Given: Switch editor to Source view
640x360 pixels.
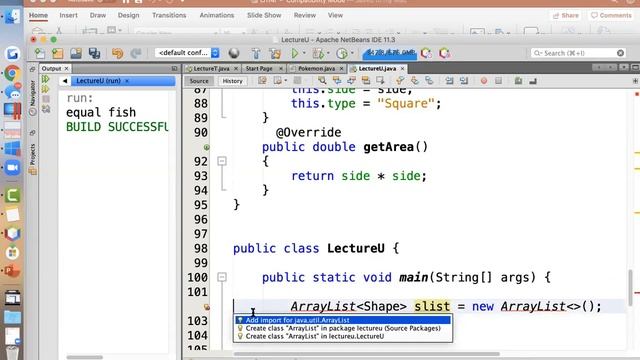Looking at the screenshot, I should (199, 81).
